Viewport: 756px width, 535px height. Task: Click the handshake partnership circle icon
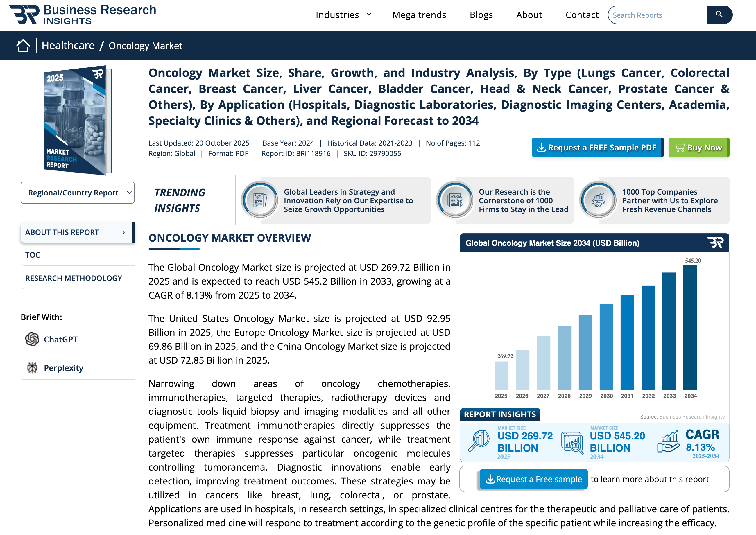(x=598, y=200)
